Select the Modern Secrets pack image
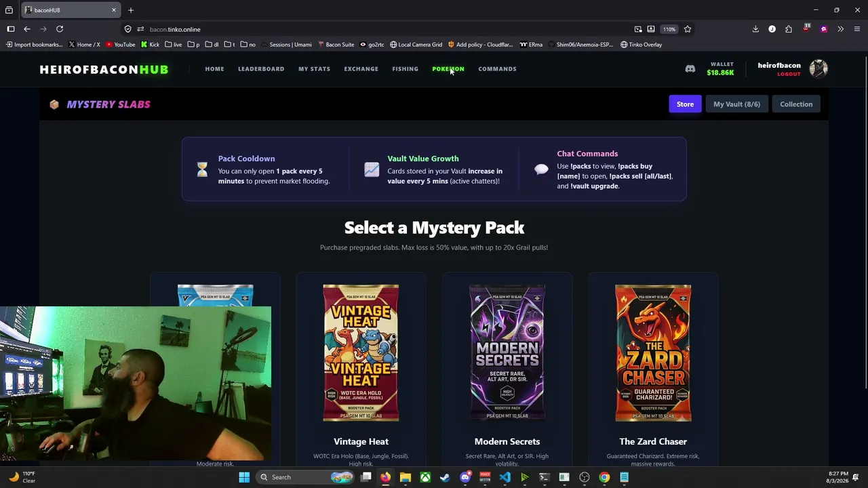The width and height of the screenshot is (868, 488). click(x=507, y=352)
